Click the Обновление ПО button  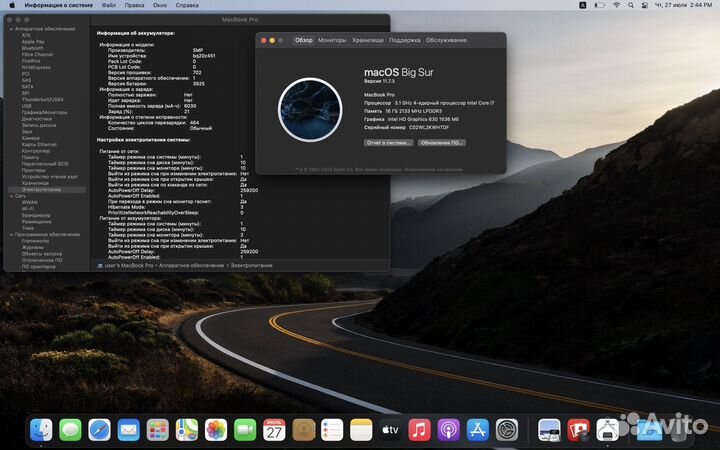[441, 143]
